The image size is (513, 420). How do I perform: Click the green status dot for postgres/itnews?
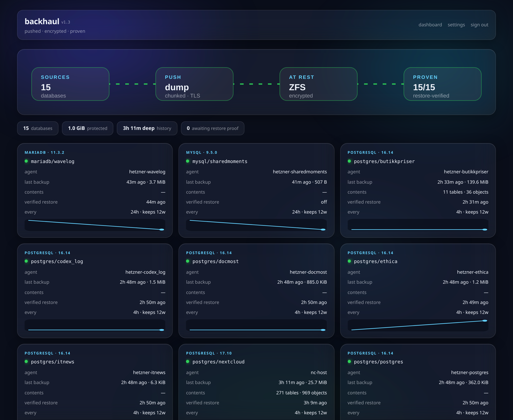(26, 361)
